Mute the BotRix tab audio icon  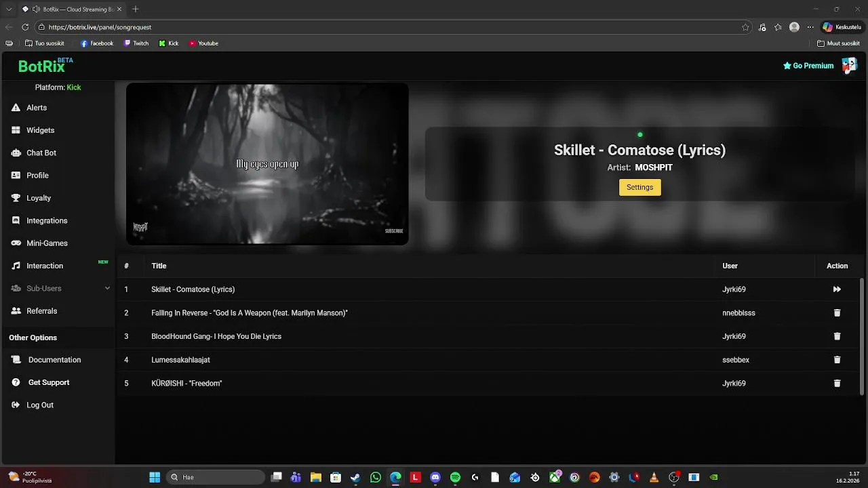(35, 9)
